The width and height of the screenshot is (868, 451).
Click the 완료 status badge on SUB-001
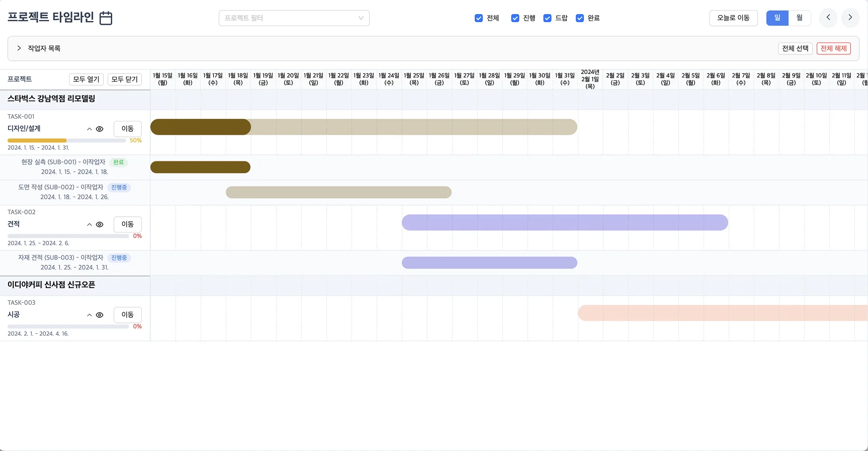[119, 162]
